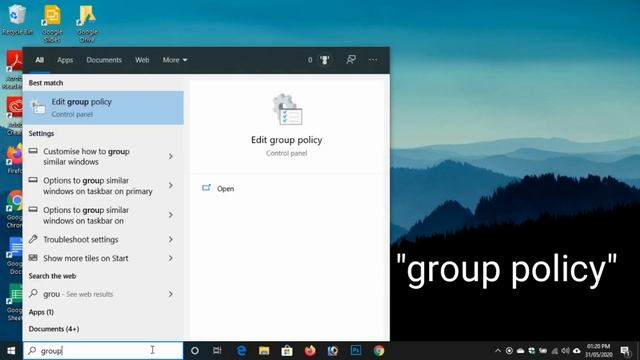Open Photoshop from the taskbar
Viewport: 640px width, 360px height.
[x=356, y=351]
